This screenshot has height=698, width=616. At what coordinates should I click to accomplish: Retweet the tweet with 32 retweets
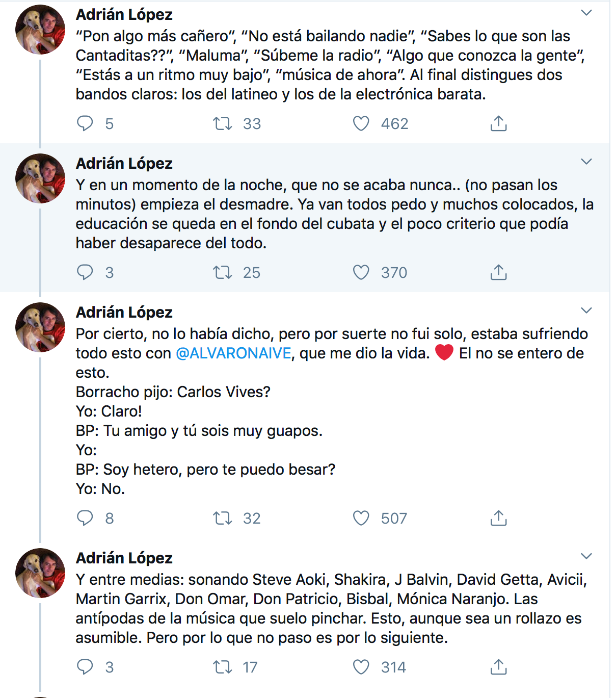(x=223, y=518)
